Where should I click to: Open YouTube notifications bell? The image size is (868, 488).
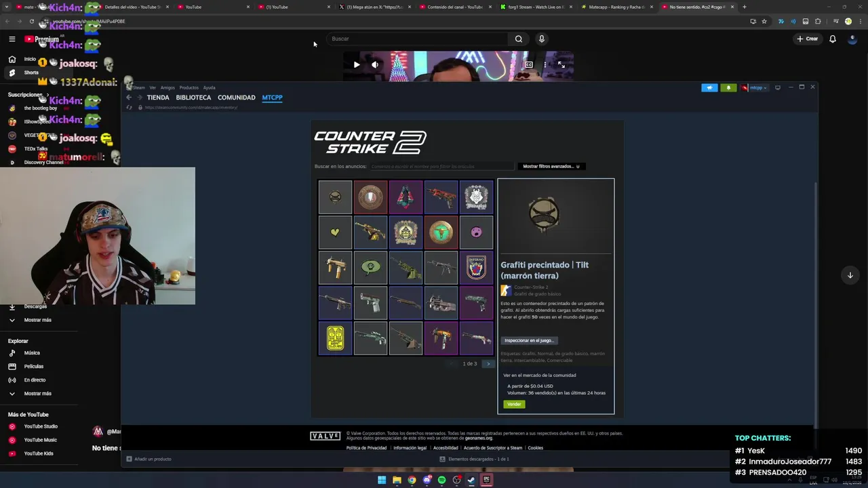(x=833, y=39)
